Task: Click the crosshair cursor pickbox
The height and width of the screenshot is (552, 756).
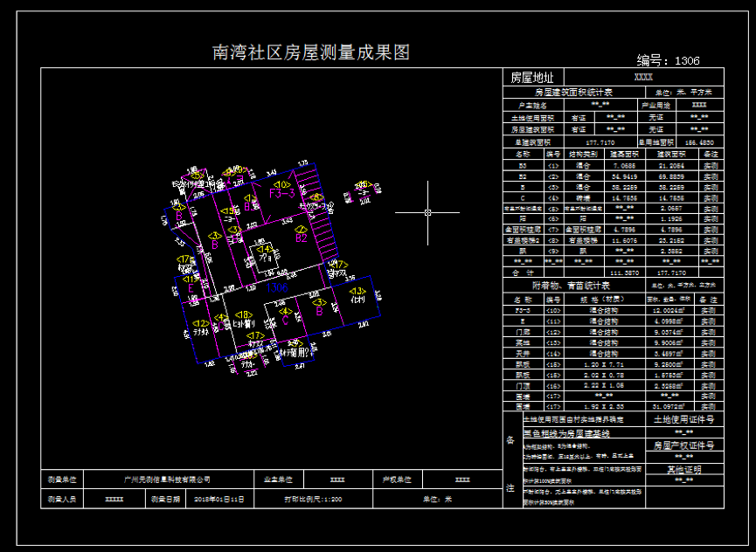Action: (x=427, y=212)
